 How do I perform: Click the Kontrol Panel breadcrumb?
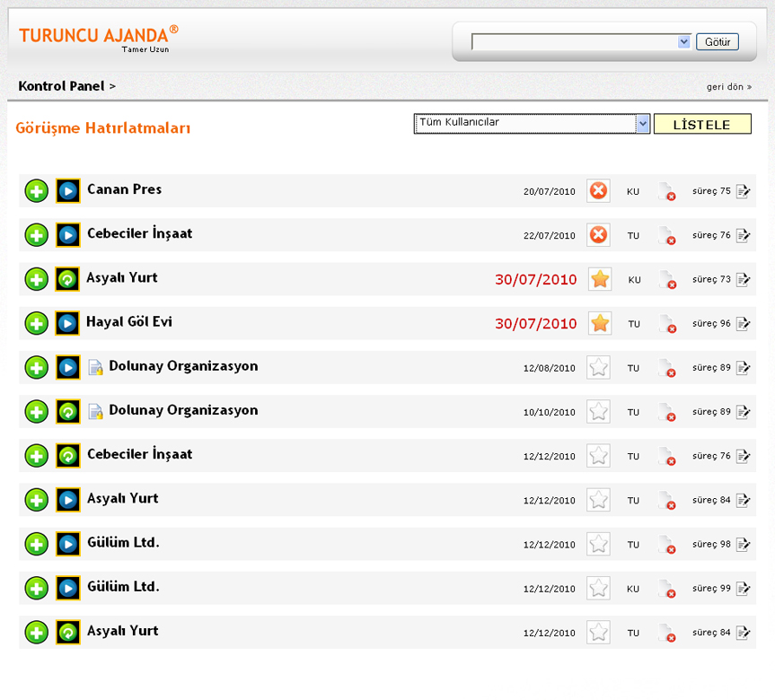(62, 86)
